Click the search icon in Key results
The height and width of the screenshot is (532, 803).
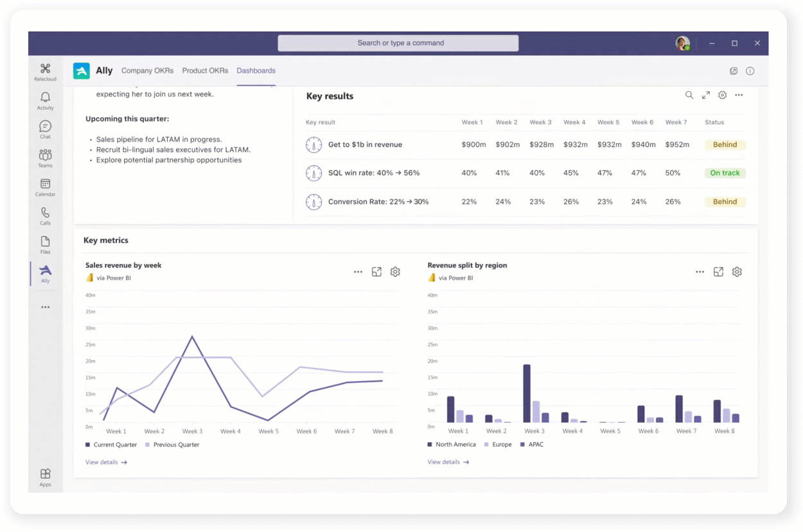689,95
